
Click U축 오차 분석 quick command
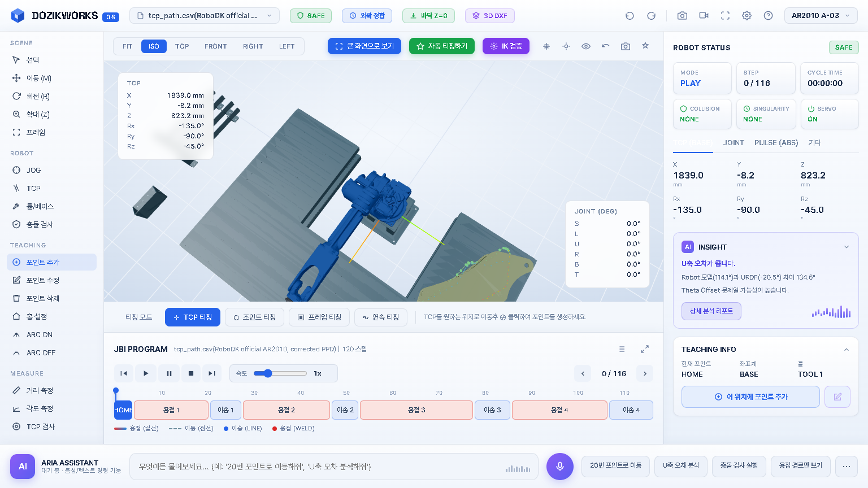tap(681, 466)
